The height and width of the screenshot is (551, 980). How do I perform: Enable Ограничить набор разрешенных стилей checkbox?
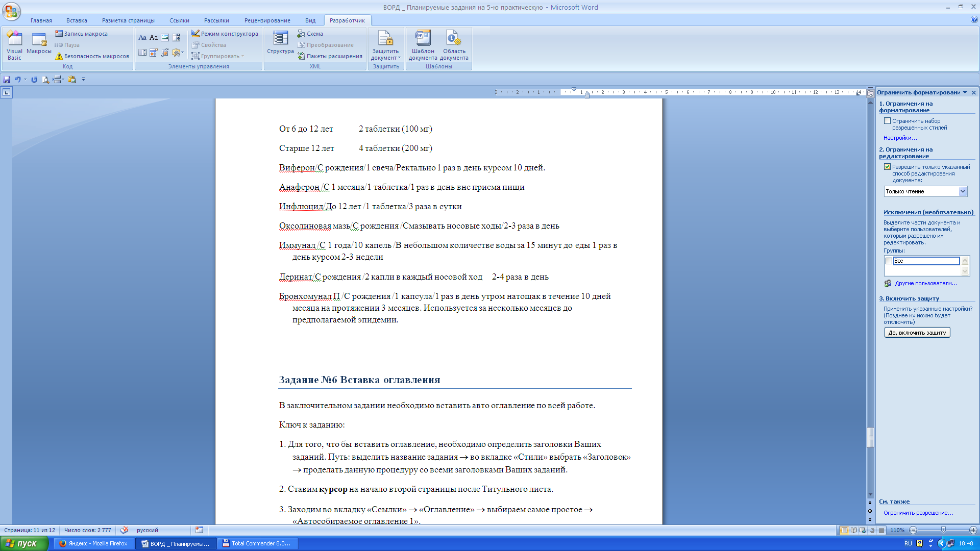(x=887, y=121)
